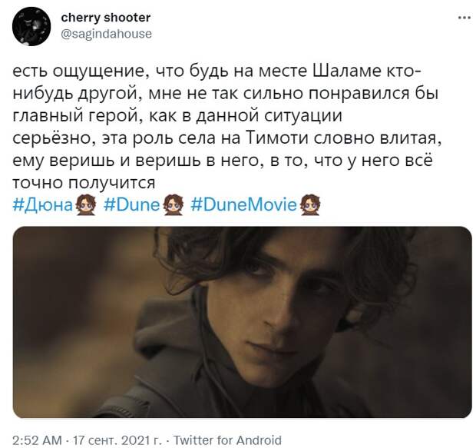The image size is (476, 448).
Task: Open the attached movie still image
Action: 243,322
